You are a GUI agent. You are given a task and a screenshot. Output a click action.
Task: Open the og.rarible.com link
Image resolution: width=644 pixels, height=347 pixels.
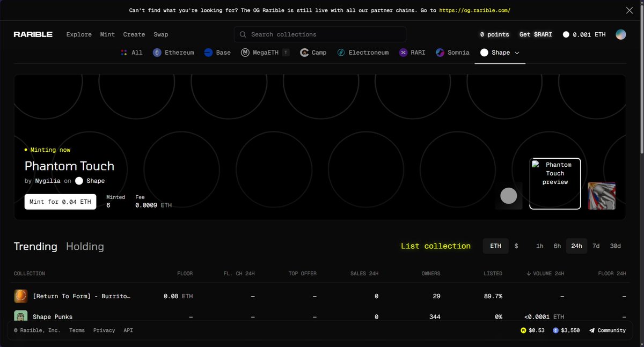(474, 10)
